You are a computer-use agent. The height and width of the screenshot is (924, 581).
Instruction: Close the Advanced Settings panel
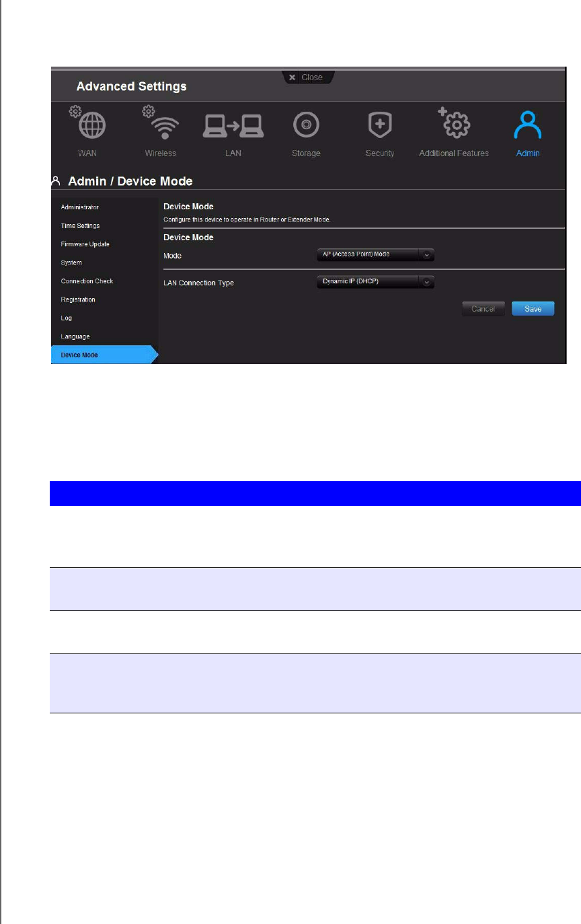(307, 77)
